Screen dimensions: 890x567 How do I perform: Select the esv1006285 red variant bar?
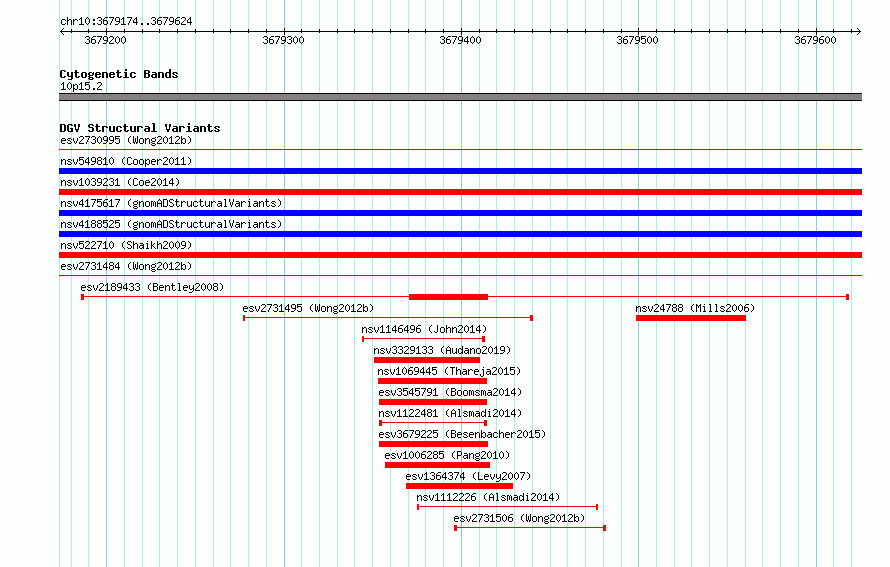(x=437, y=465)
